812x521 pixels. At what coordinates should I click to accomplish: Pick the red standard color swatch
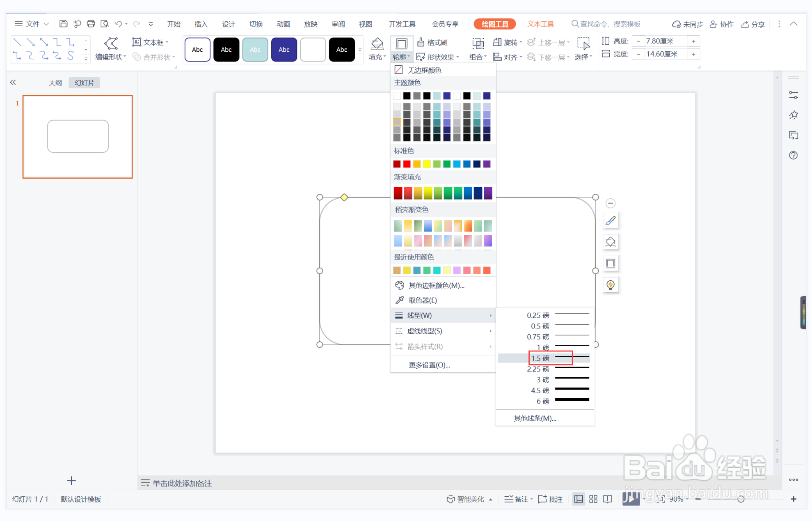407,164
